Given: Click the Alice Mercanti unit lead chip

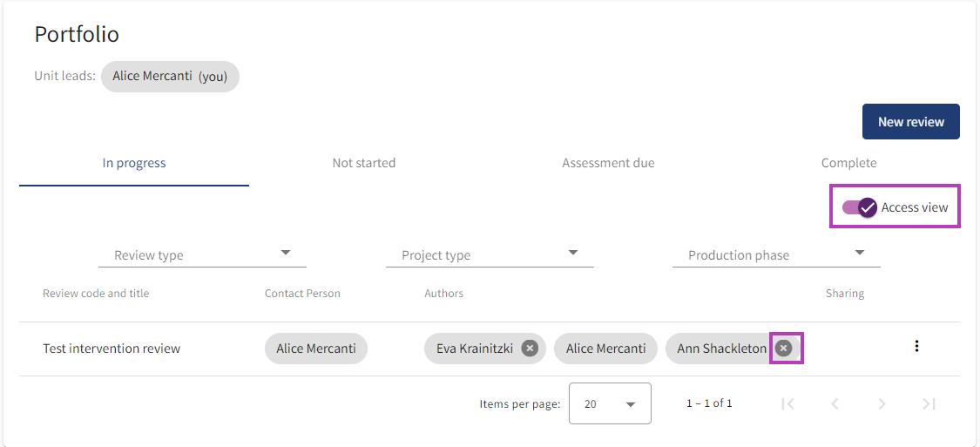Looking at the screenshot, I should [170, 76].
